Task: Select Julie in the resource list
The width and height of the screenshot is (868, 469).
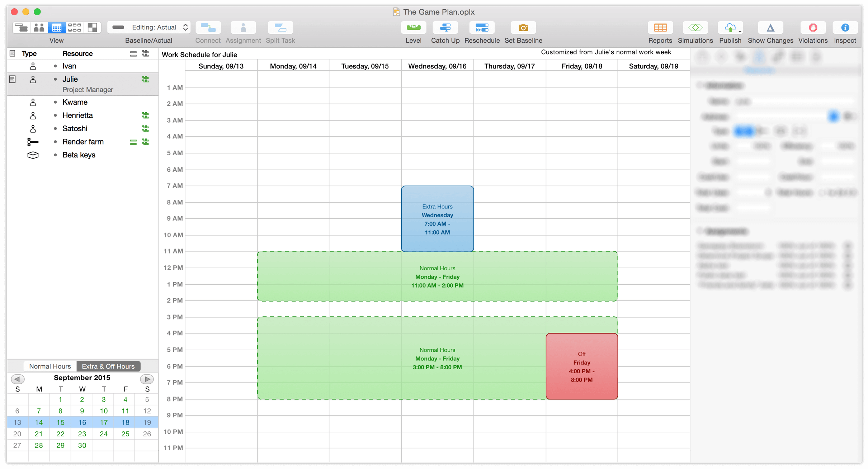Action: [x=69, y=79]
